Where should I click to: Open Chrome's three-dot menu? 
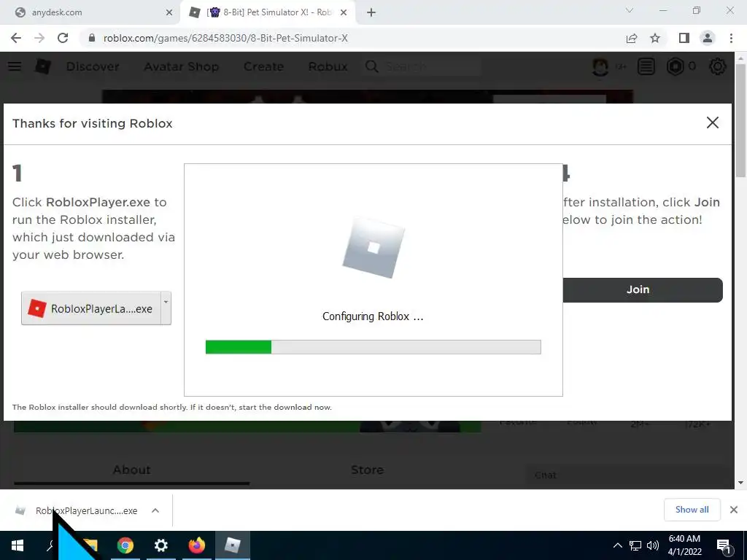[x=731, y=38]
